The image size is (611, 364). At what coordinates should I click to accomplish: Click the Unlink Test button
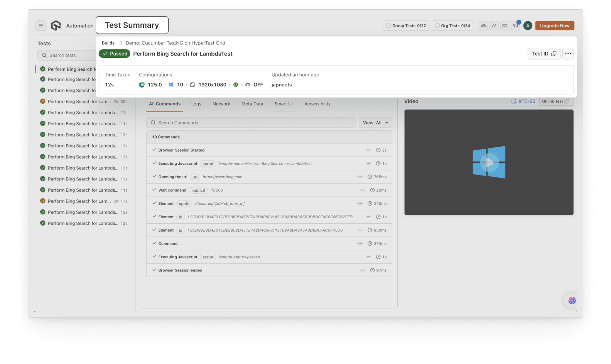[x=555, y=101]
